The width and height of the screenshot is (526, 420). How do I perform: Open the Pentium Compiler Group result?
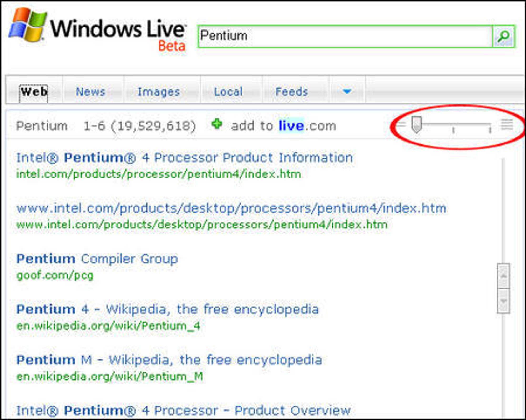[x=97, y=259]
